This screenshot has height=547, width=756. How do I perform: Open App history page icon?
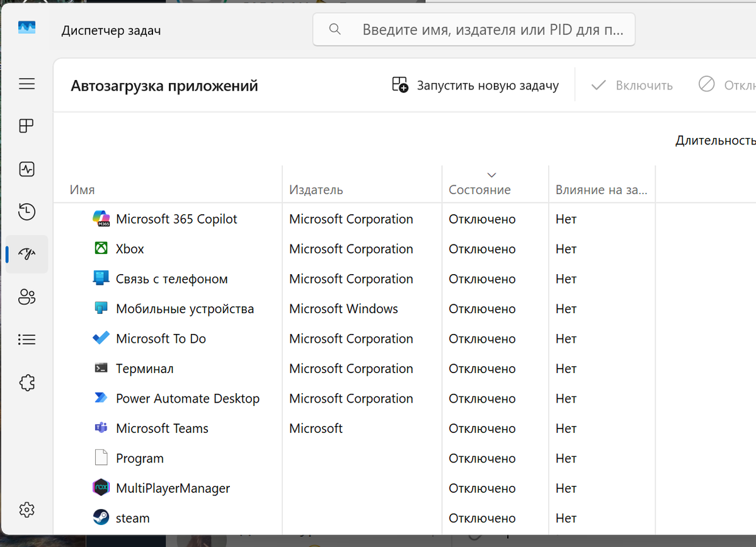[x=26, y=212]
